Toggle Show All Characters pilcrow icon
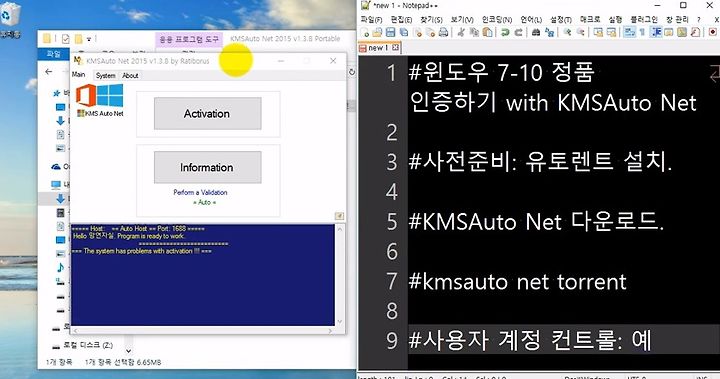This screenshot has height=379, width=720. 642,32
